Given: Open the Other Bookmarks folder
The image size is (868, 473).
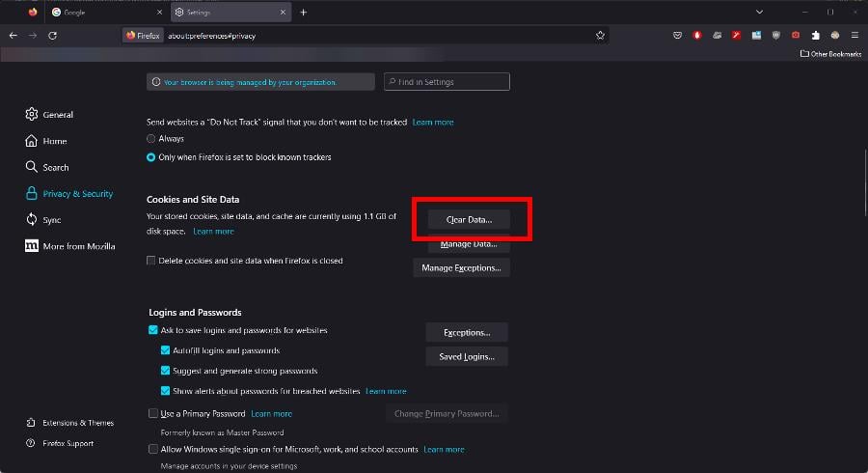Looking at the screenshot, I should [830, 54].
